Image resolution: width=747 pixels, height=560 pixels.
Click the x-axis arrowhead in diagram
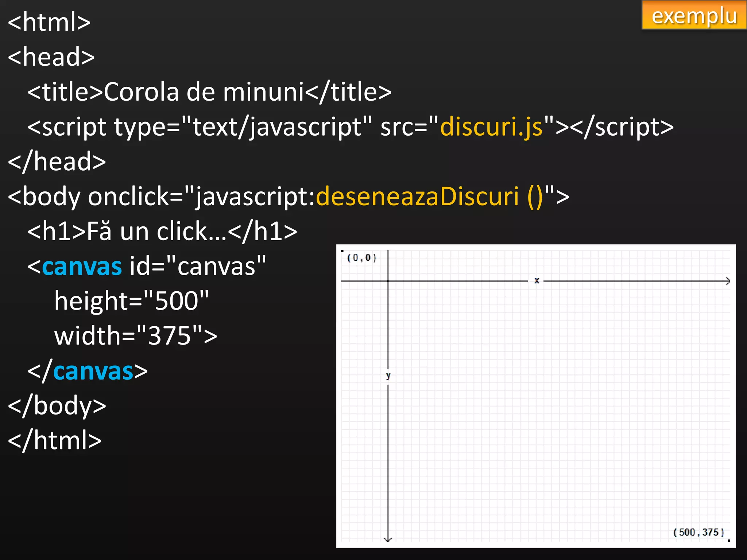tap(728, 281)
